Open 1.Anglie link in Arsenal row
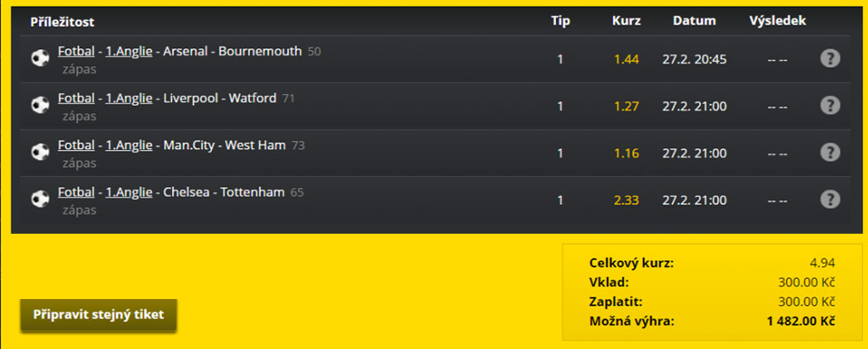The width and height of the screenshot is (868, 349). coord(129,51)
